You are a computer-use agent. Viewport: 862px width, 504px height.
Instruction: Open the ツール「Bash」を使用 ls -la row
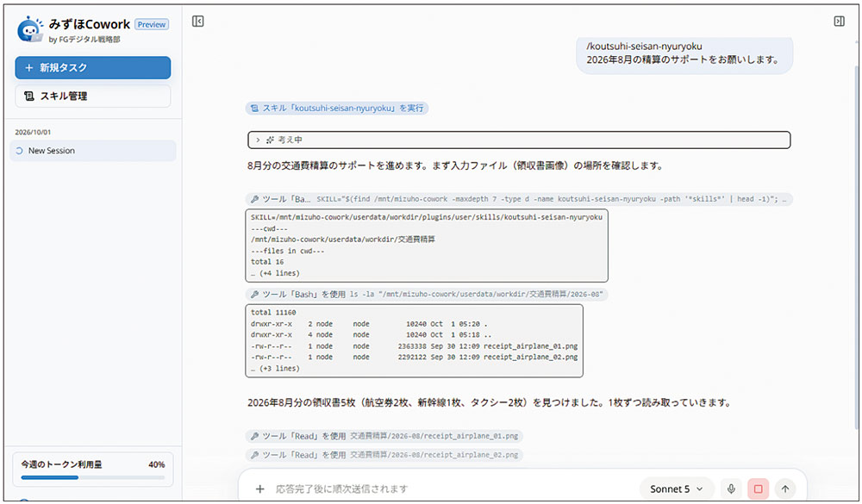tap(427, 294)
